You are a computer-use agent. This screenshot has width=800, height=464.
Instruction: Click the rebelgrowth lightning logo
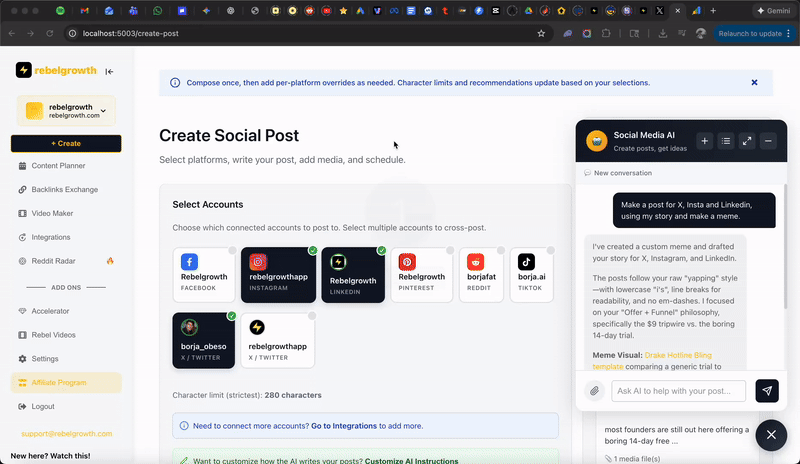[x=23, y=70]
